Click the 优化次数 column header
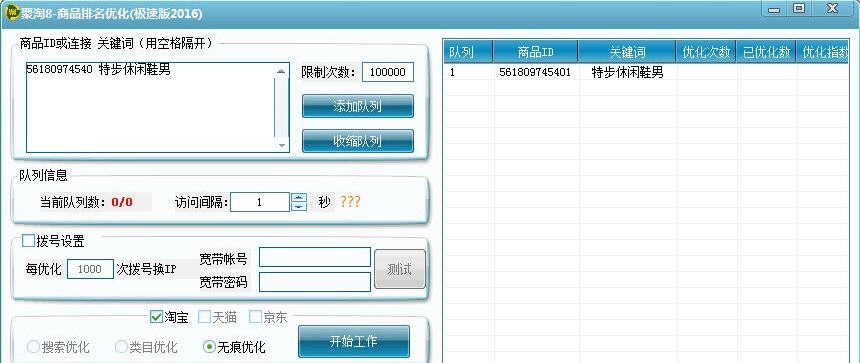860x363 pixels. [x=706, y=52]
